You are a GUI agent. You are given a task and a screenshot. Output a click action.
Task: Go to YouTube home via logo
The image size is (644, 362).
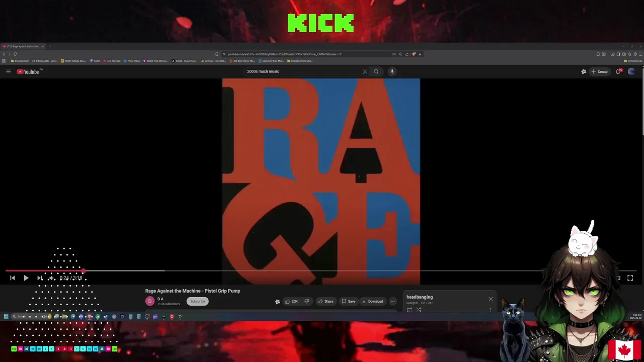pos(28,71)
